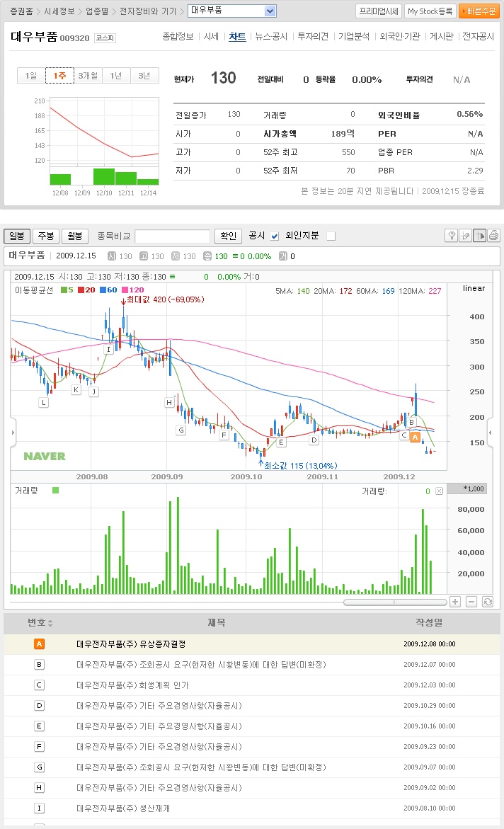Focus the 종목비교 input field
This screenshot has width=504, height=829.
(x=173, y=236)
